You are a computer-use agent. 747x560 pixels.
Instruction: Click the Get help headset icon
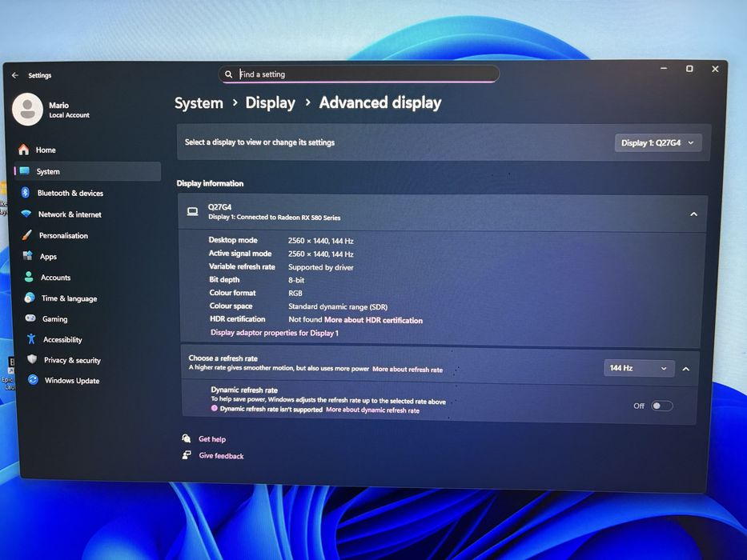tap(187, 438)
